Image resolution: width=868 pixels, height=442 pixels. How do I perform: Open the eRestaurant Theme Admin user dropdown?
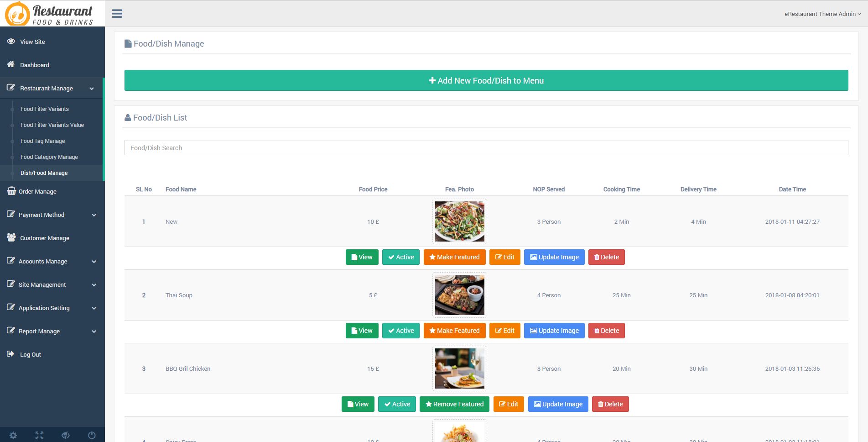click(x=823, y=14)
